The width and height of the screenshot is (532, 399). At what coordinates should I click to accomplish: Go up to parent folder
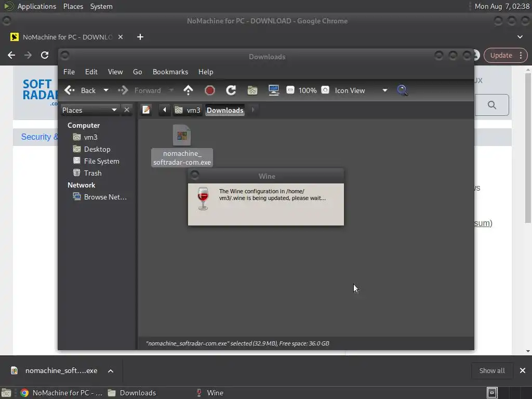pos(188,90)
